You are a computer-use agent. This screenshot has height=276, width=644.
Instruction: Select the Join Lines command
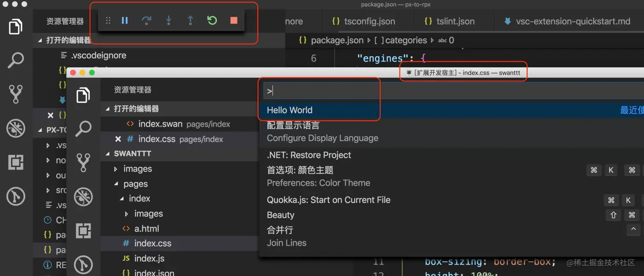(x=451, y=236)
